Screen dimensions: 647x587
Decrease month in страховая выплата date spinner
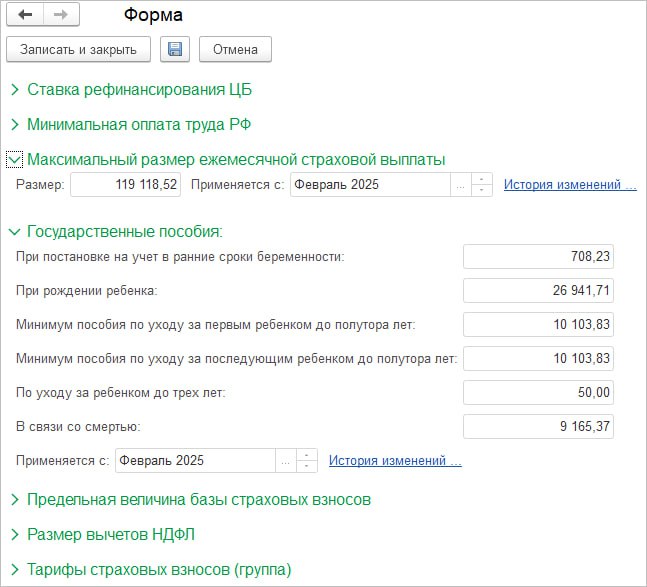tap(482, 190)
